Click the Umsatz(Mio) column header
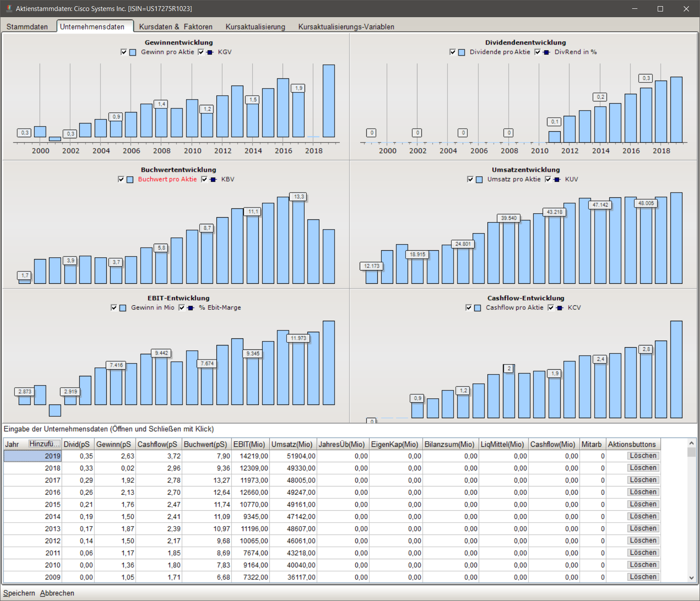This screenshot has height=601, width=700. tap(292, 444)
